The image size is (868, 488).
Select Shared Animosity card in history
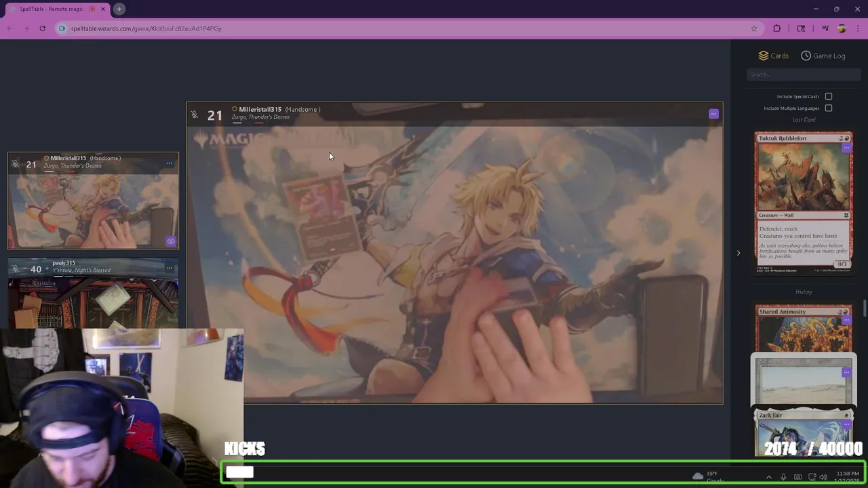[804, 329]
